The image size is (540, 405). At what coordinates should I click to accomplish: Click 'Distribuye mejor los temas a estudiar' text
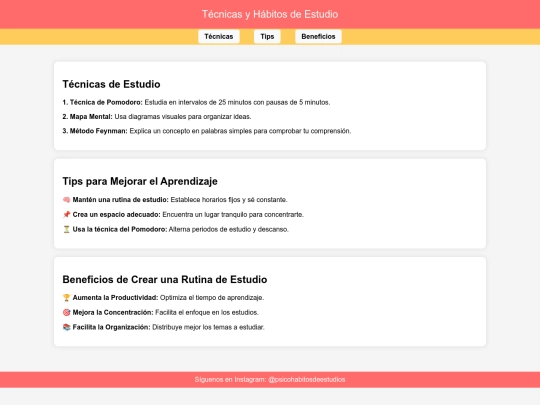click(208, 327)
